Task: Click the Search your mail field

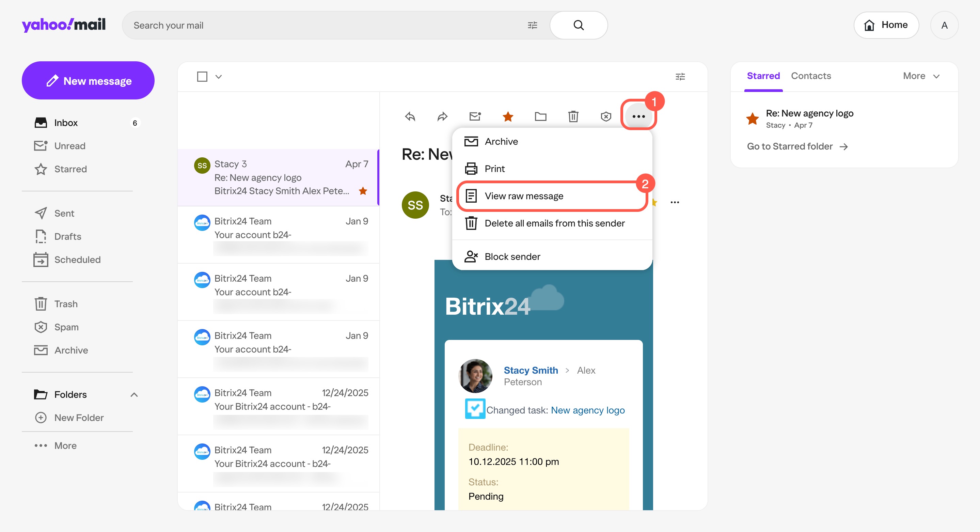Action: point(323,25)
